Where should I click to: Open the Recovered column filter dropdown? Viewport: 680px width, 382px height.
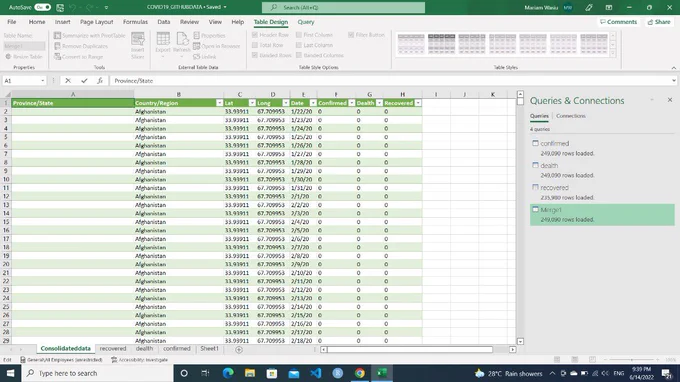click(418, 103)
